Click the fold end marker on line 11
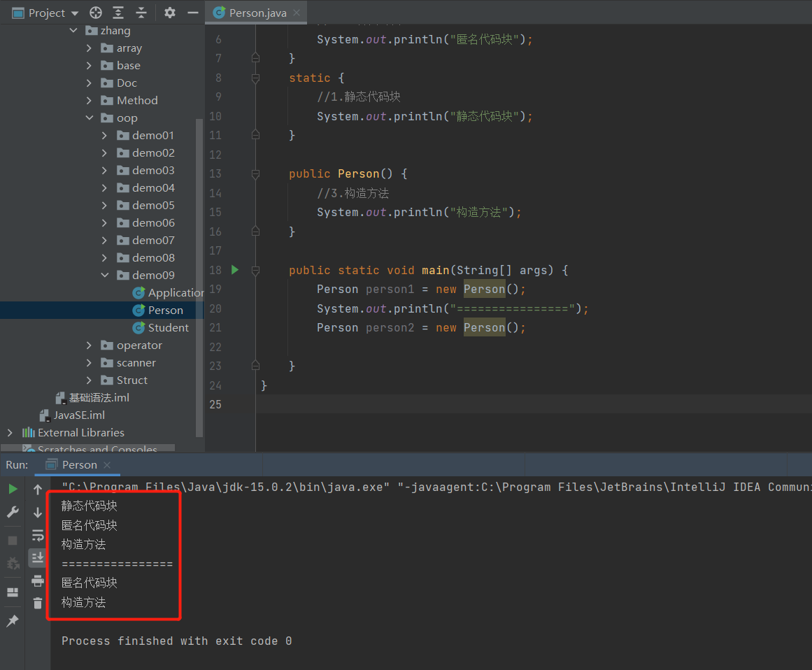This screenshot has width=812, height=670. click(x=255, y=134)
